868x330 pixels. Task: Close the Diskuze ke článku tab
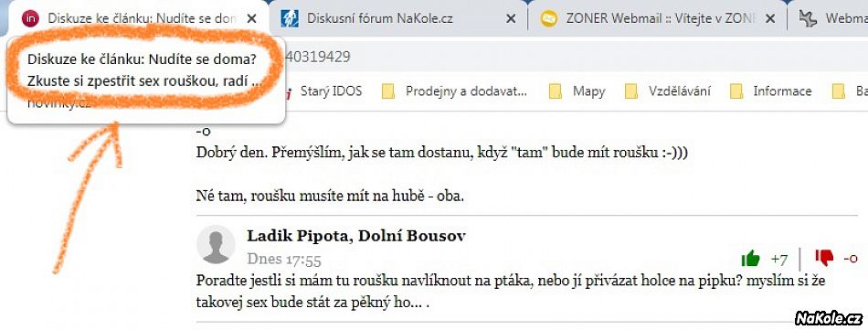tap(251, 19)
